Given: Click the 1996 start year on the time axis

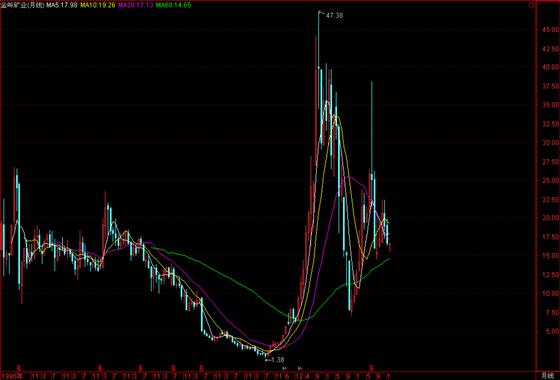Looking at the screenshot, I should [6, 376].
